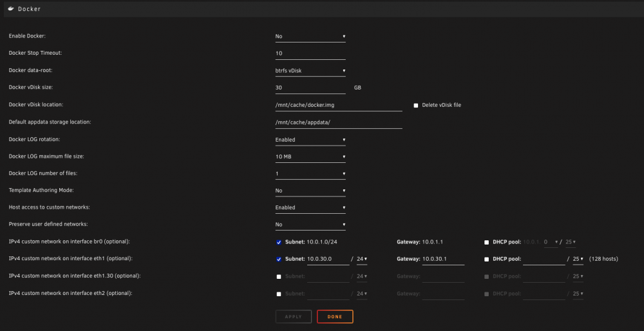This screenshot has width=644, height=331.
Task: Click 'IPv4 custom network on interface eth1.30' label
Action: click(x=75, y=276)
